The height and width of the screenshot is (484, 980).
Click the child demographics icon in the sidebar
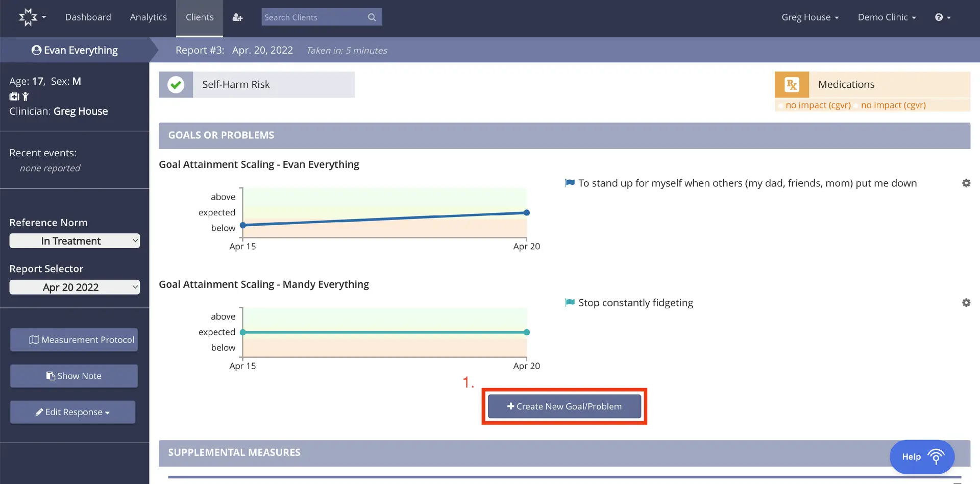click(24, 96)
